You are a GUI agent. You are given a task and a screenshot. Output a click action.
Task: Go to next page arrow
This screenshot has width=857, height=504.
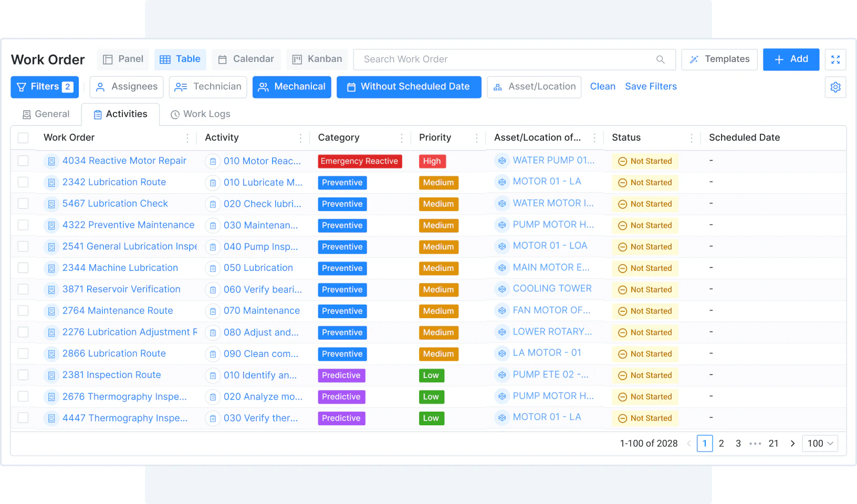pyautogui.click(x=792, y=444)
